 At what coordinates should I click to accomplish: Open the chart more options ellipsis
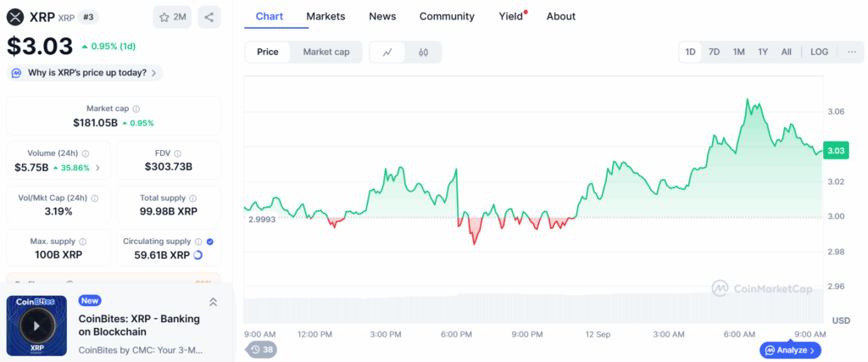tap(851, 52)
